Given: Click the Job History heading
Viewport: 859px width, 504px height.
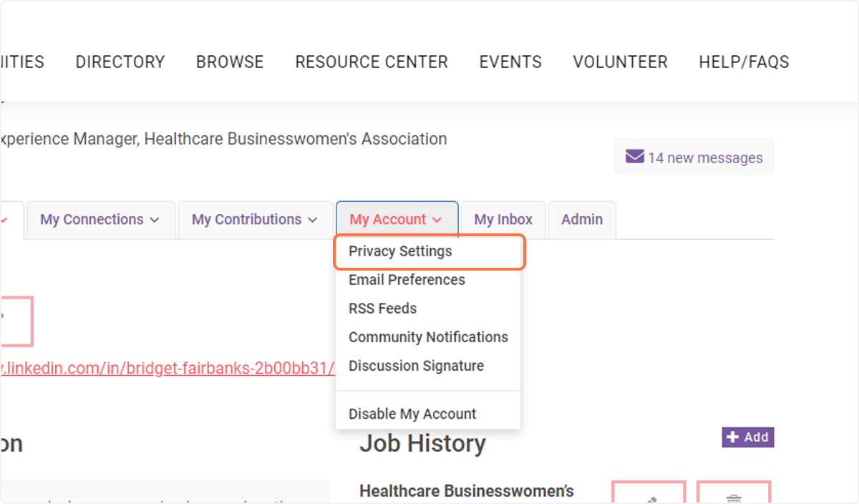Looking at the screenshot, I should 422,444.
